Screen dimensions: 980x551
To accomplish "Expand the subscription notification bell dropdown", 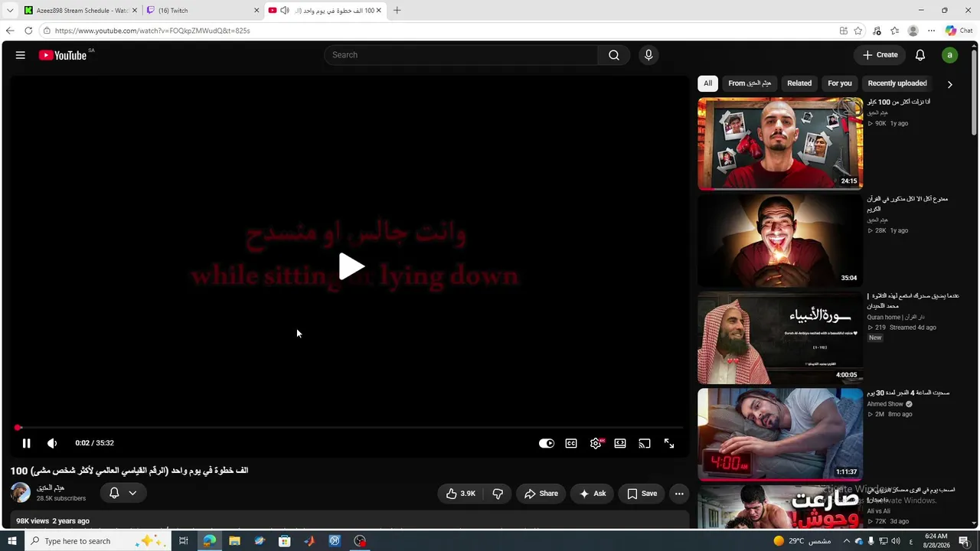I will point(122,494).
